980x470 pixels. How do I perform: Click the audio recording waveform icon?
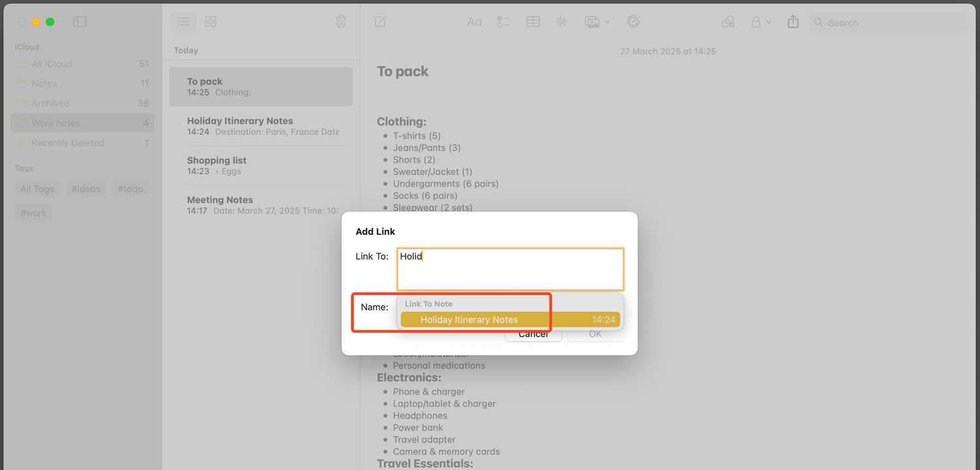[x=561, y=22]
